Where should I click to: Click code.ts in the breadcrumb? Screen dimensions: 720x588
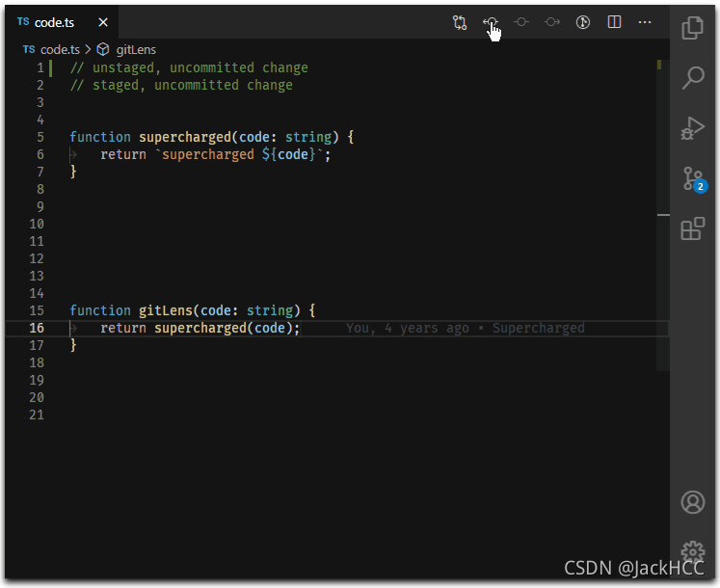[60, 49]
